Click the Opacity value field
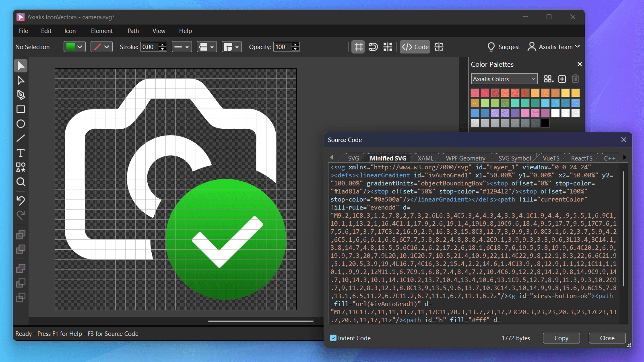 (282, 47)
